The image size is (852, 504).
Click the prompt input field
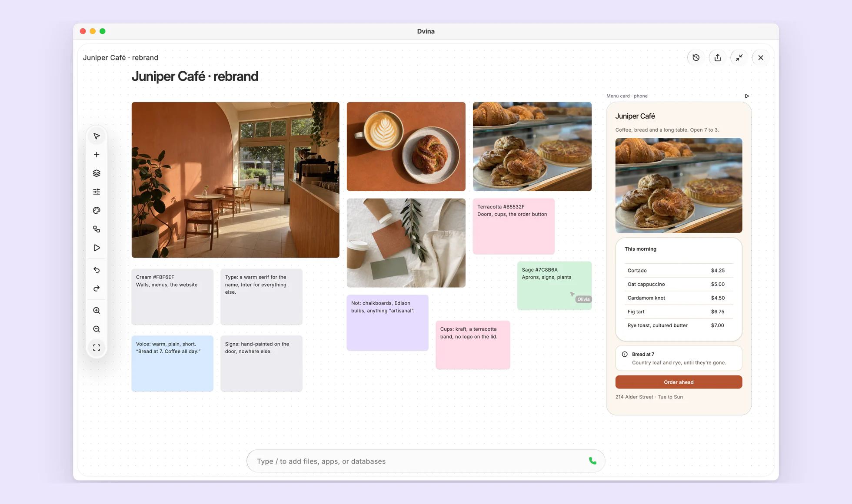click(x=426, y=461)
